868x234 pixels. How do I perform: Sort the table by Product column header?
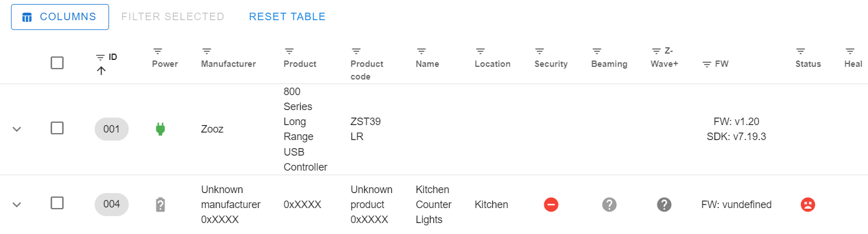tap(300, 64)
